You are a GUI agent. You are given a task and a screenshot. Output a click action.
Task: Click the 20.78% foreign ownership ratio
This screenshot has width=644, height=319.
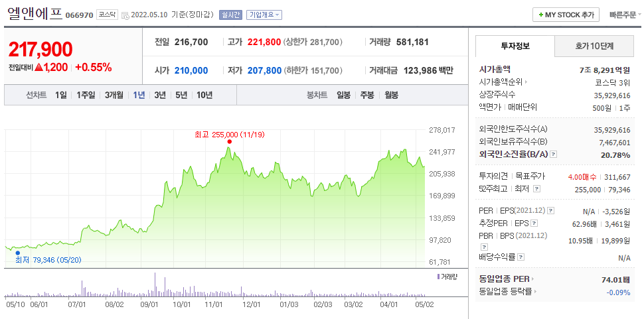point(617,155)
